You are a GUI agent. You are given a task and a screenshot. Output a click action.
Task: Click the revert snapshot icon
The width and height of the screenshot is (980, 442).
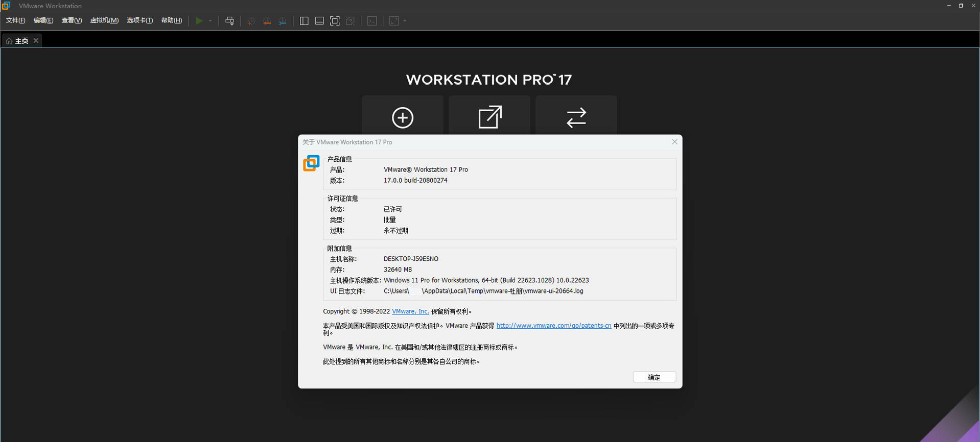267,21
